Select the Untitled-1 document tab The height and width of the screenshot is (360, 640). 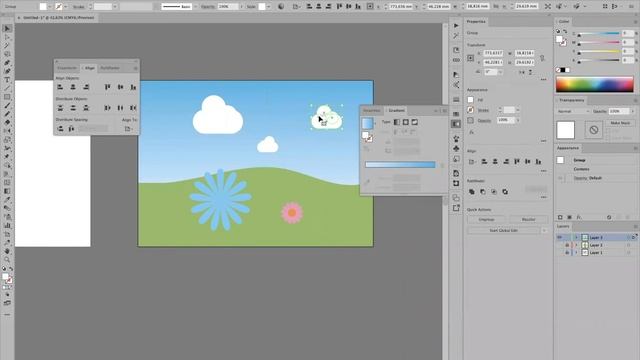pos(58,18)
